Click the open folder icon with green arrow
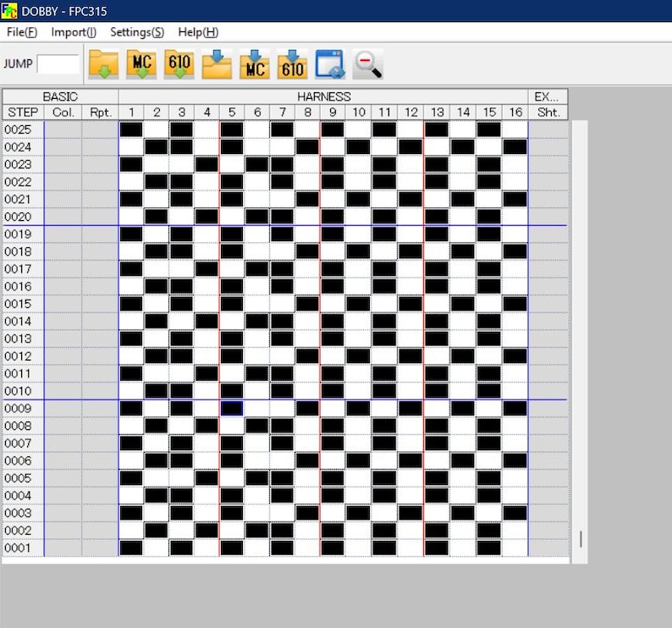 tap(103, 64)
